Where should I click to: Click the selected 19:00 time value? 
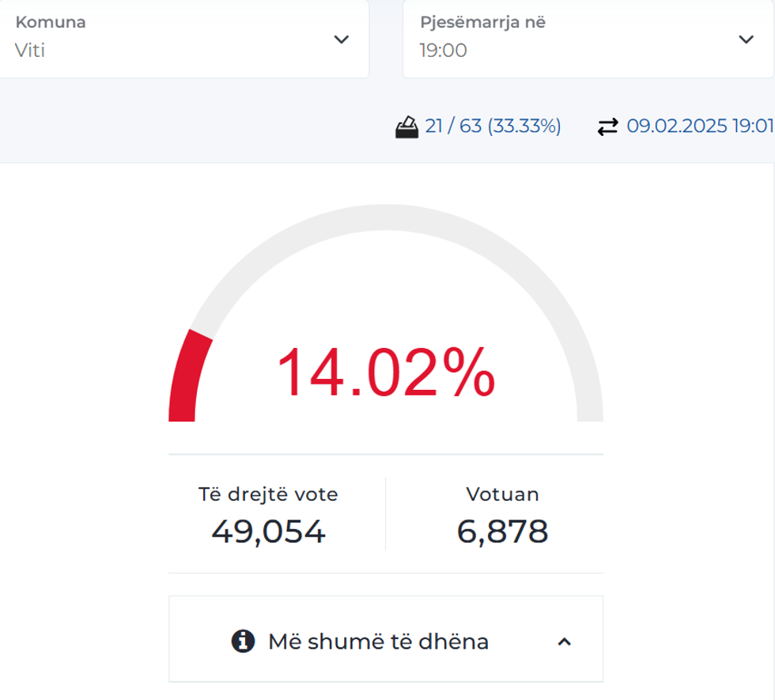(x=443, y=51)
